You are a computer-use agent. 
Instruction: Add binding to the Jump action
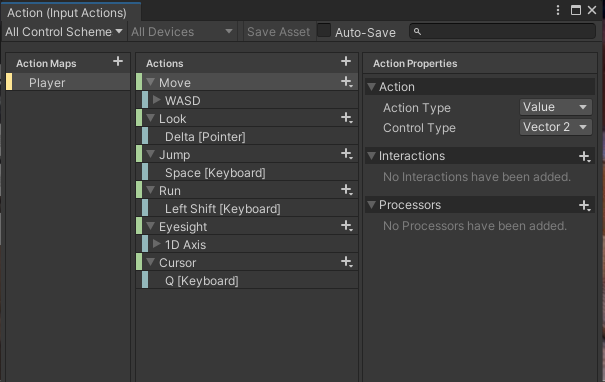click(346, 154)
